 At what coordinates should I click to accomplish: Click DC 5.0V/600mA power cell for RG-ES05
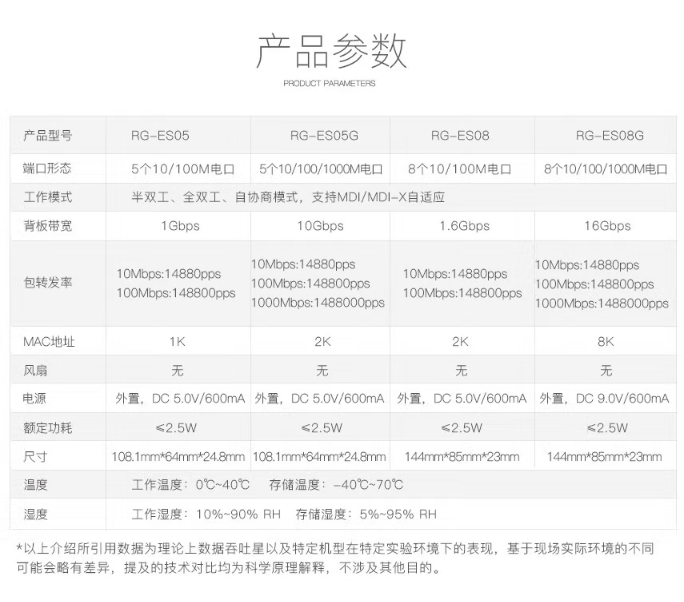[x=180, y=398]
